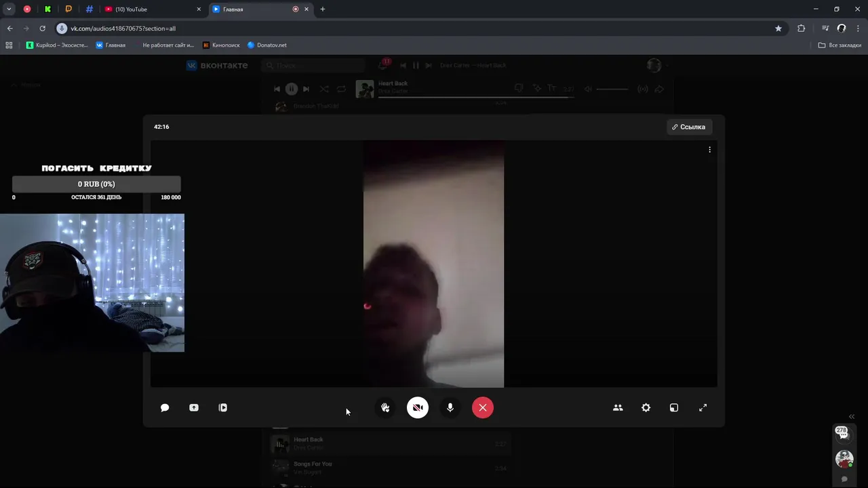Image resolution: width=868 pixels, height=488 pixels.
Task: Click the donation goal progress bar
Action: [96, 184]
